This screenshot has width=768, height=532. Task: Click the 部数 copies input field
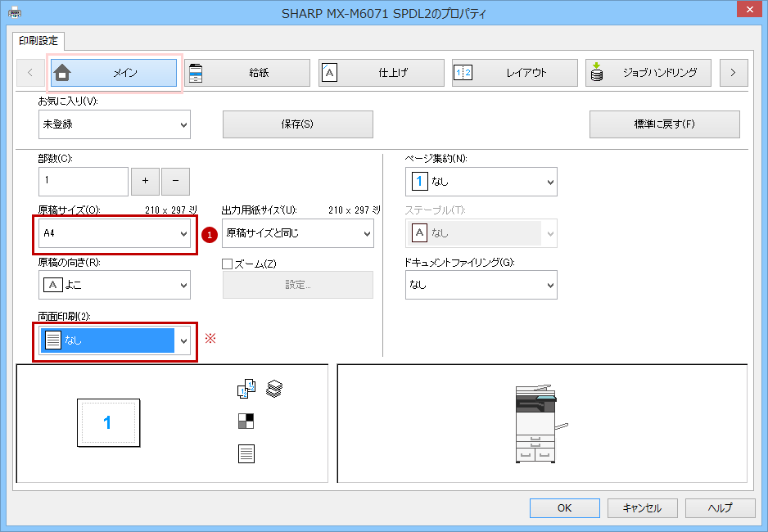(x=84, y=181)
